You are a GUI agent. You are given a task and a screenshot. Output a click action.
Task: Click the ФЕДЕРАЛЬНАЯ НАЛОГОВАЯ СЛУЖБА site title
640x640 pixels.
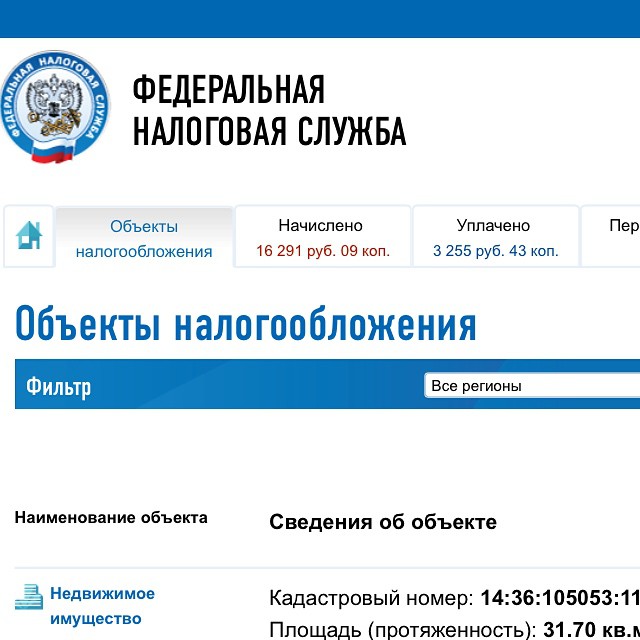click(269, 110)
